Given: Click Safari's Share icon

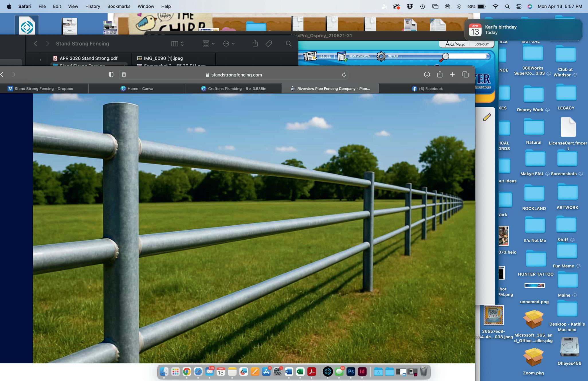Looking at the screenshot, I should point(440,75).
